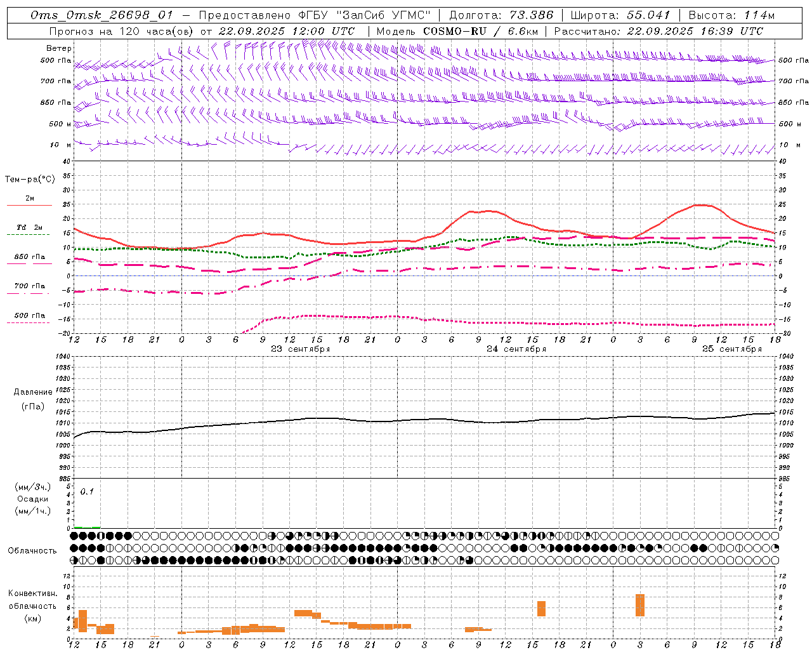The width and height of the screenshot is (812, 650).
Task: Click the green precipitation bar at chart start
Action: click(87, 527)
